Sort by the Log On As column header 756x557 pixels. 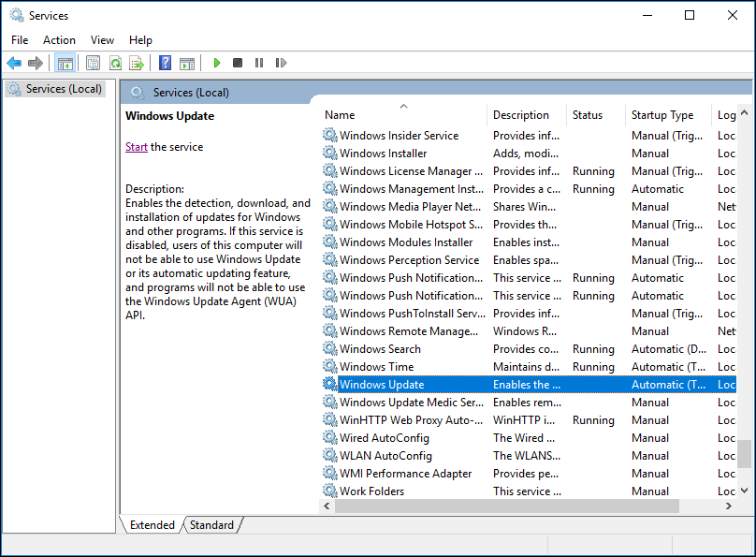[725, 115]
